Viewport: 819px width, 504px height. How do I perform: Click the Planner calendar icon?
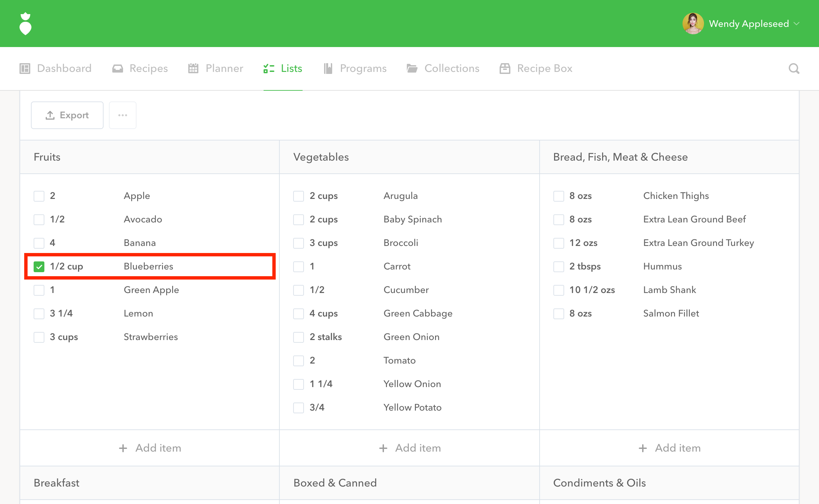click(193, 69)
